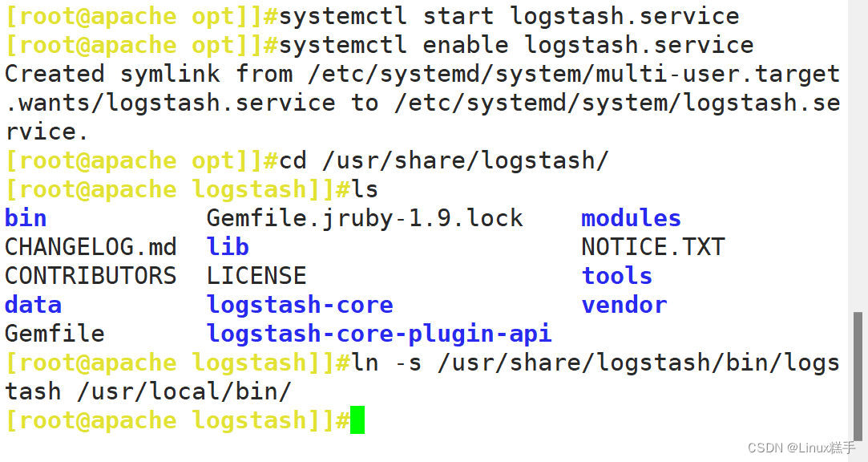The height and width of the screenshot is (462, 868).
Task: Click the 'tash /usr/local/bin/' wrapped line
Action: click(x=147, y=391)
